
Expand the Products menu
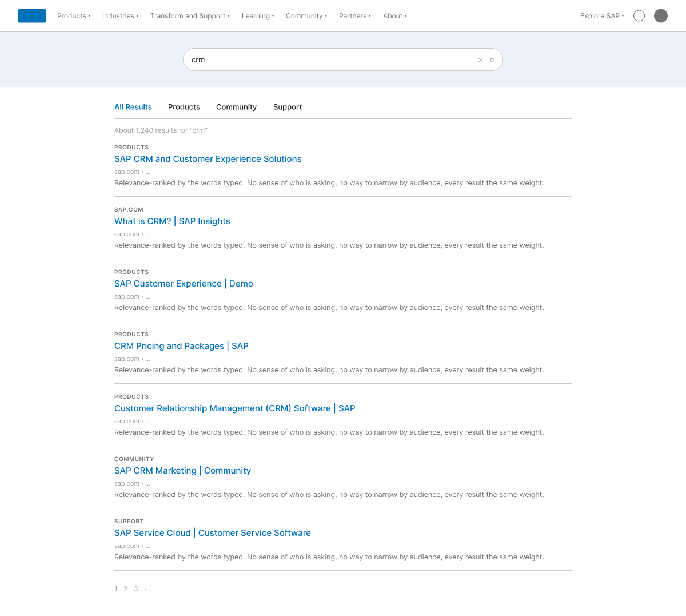coord(74,16)
